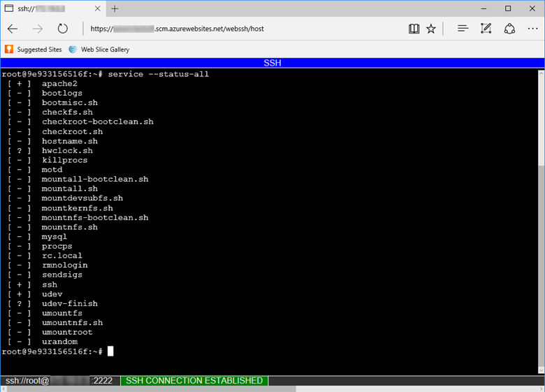Viewport: 545px width, 392px height.
Task: Click the apache2 service line
Action: [x=43, y=84]
